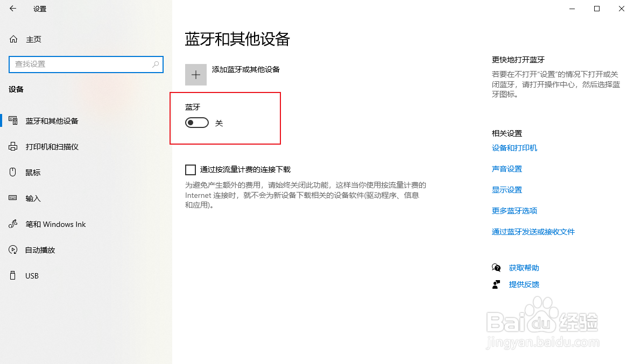Click the 输入 keyboard icon in sidebar
The height and width of the screenshot is (364, 634).
point(12,198)
